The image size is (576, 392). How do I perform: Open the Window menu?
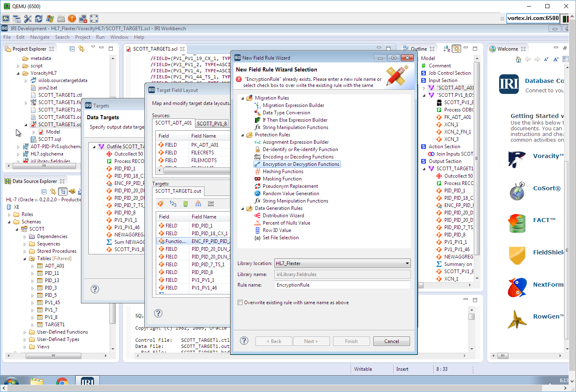(119, 37)
